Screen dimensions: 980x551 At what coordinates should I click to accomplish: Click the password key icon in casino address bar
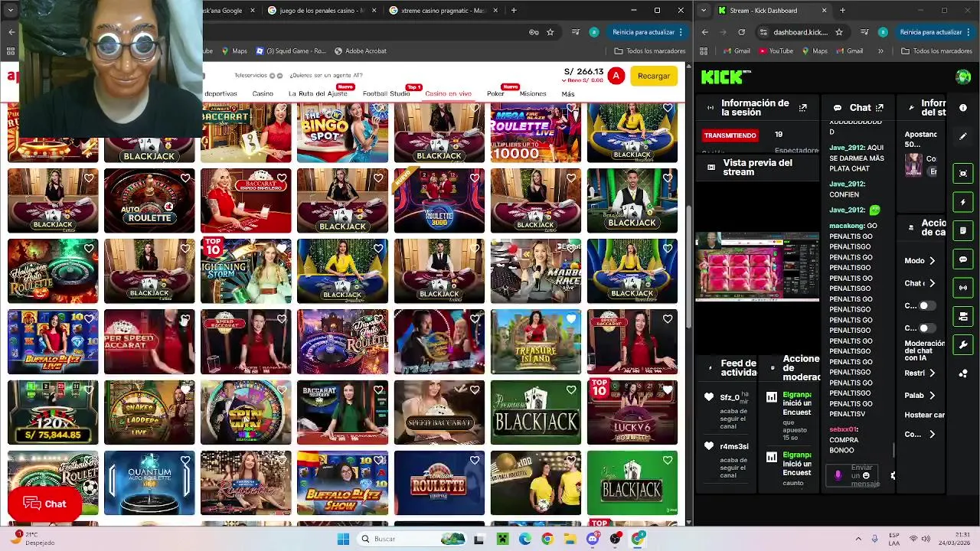(x=534, y=32)
